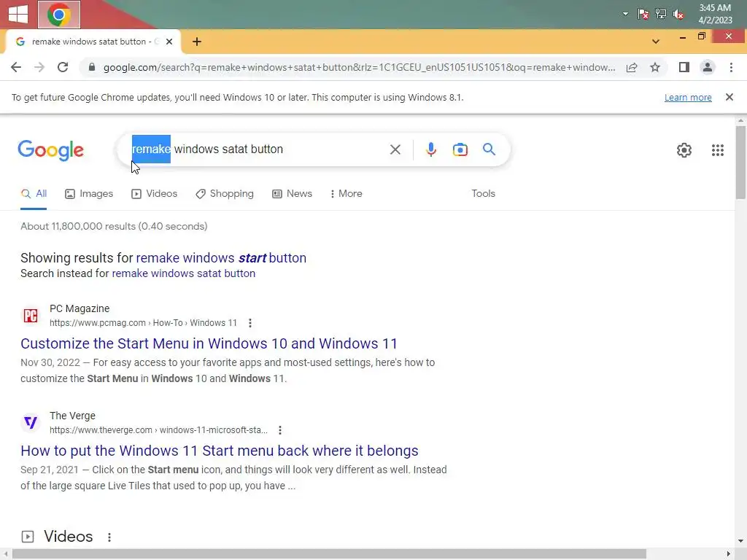
Task: Open the Chrome profile avatar
Action: click(708, 67)
